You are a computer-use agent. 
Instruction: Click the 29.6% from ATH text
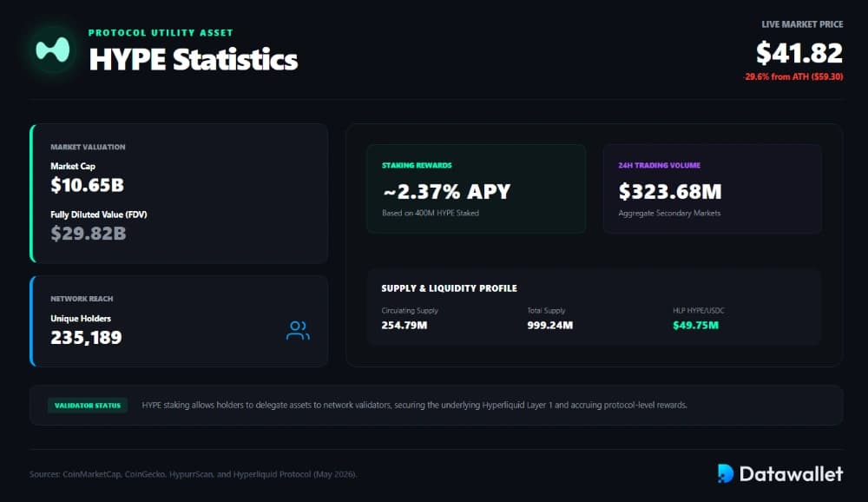(794, 76)
